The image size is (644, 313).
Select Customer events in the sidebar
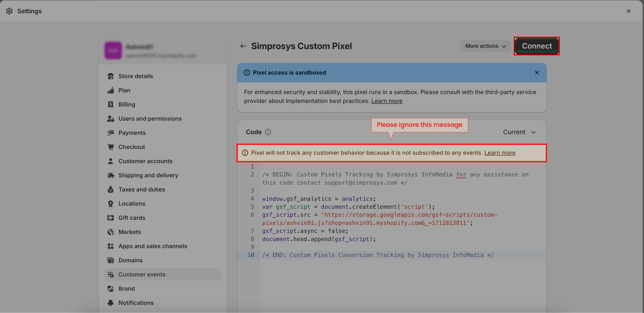tap(163, 274)
